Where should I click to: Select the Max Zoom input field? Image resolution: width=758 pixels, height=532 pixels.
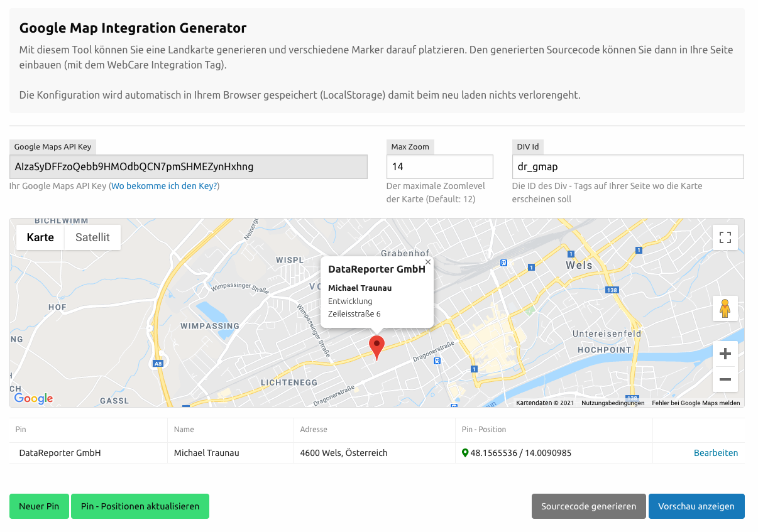click(x=439, y=166)
